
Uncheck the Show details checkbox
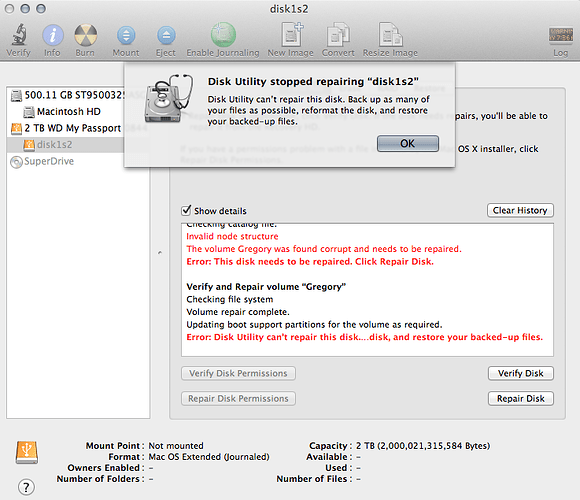[x=186, y=210]
